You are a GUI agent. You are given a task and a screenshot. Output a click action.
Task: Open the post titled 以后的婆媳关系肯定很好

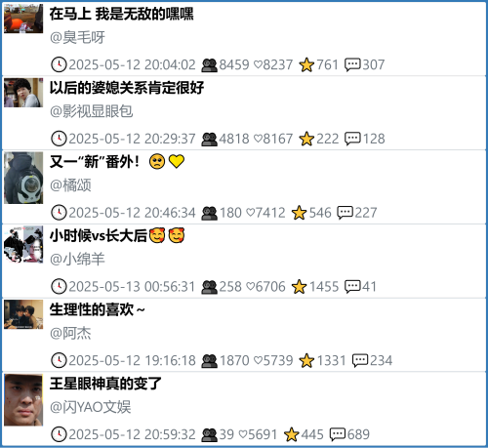tap(127, 88)
